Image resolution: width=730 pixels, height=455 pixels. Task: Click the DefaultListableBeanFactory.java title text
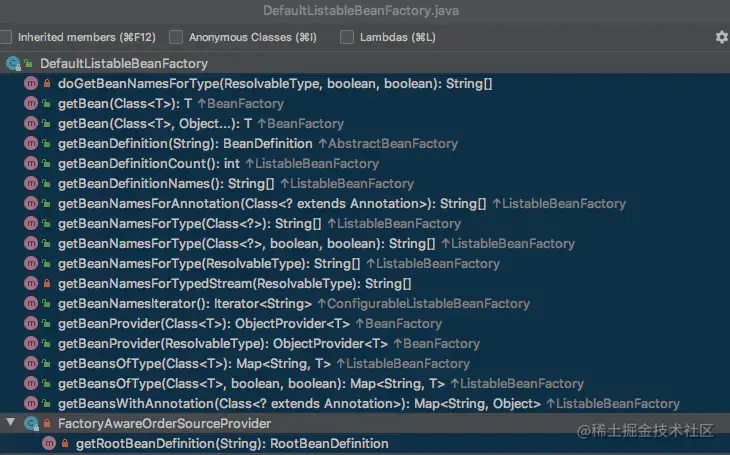(361, 11)
